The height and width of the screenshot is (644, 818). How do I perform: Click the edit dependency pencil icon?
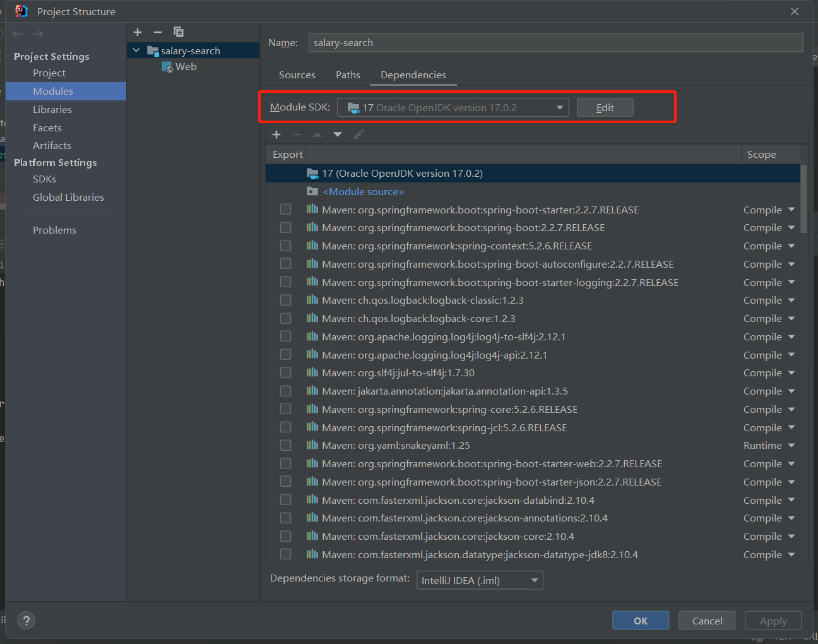pyautogui.click(x=359, y=134)
